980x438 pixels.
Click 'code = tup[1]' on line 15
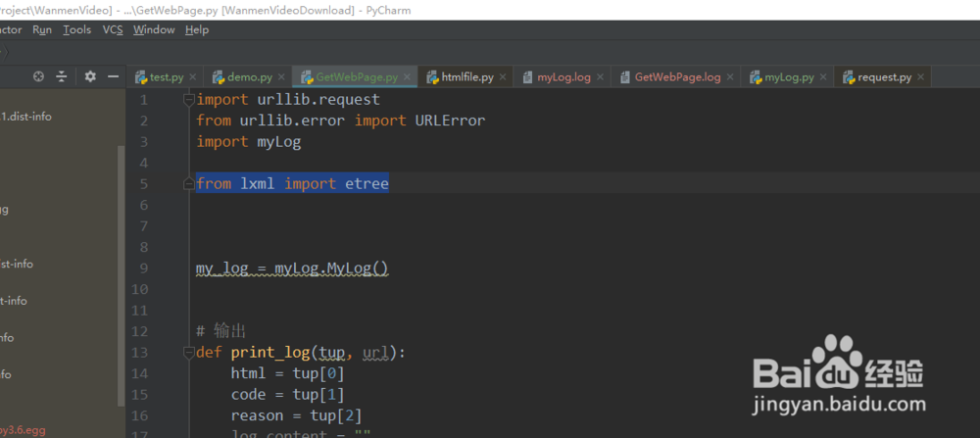[x=287, y=395]
